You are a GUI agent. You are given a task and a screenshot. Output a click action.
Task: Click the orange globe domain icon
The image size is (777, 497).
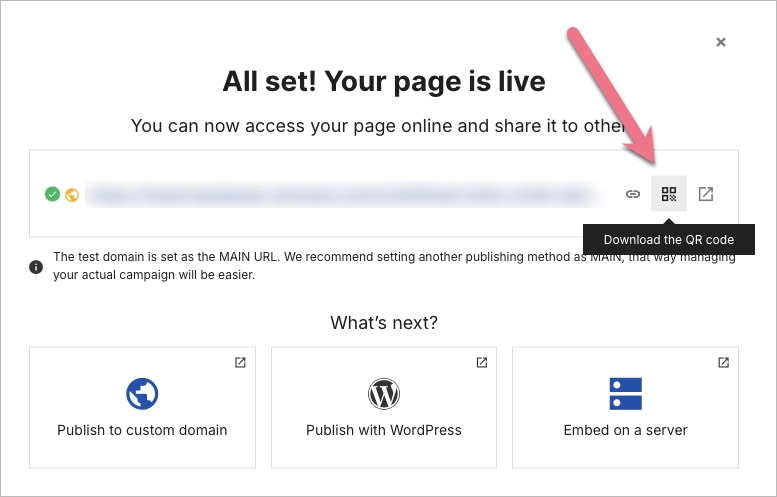[x=72, y=195]
